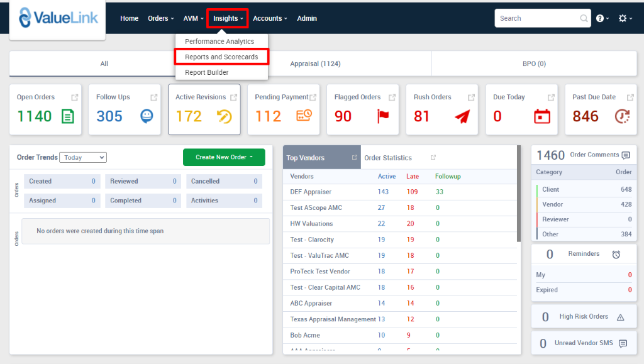Image resolution: width=644 pixels, height=364 pixels.
Task: Click the Pending Payment money icon
Action: pos(304,116)
